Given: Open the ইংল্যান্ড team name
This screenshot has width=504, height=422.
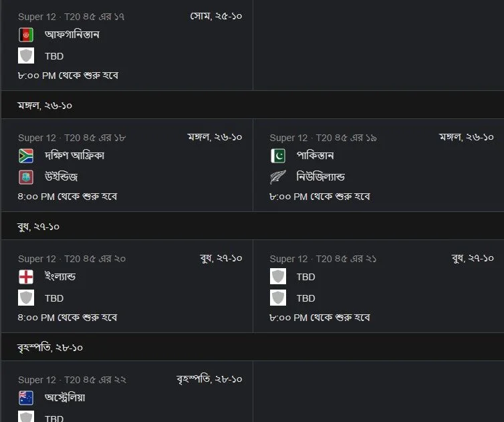Looking at the screenshot, I should [60, 277].
